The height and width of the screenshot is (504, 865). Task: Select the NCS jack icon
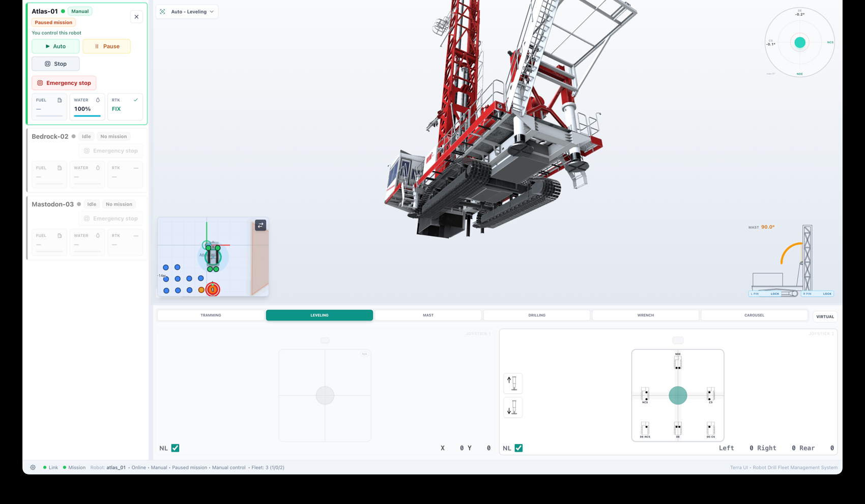pos(645,395)
